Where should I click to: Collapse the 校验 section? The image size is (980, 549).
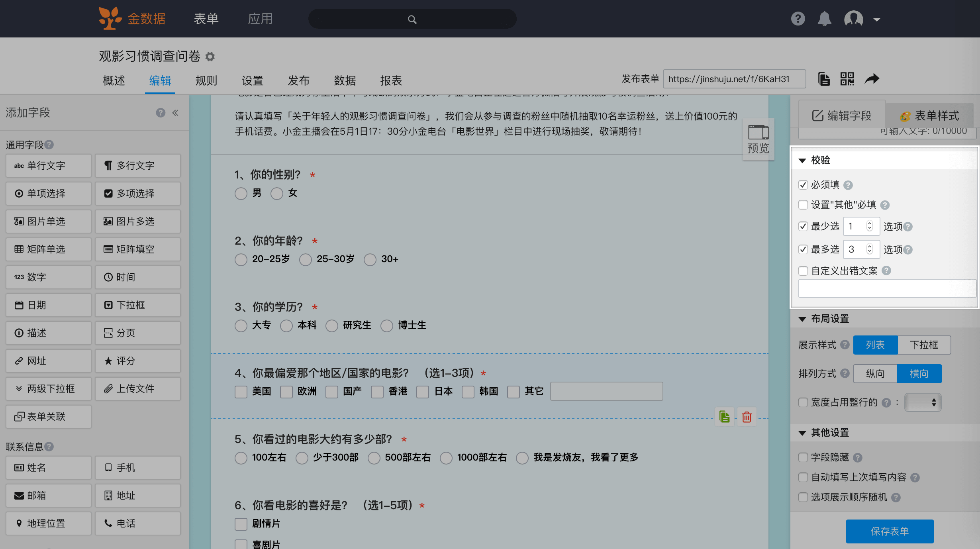802,160
